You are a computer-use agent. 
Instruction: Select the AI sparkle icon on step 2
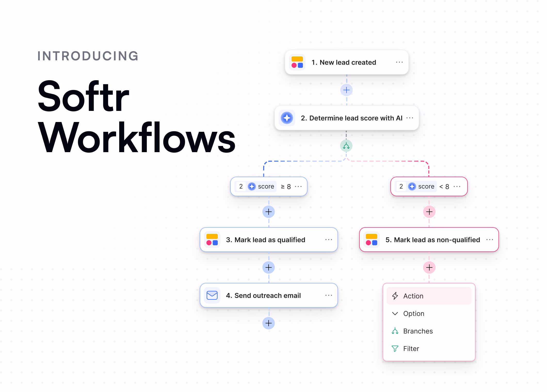tap(287, 118)
